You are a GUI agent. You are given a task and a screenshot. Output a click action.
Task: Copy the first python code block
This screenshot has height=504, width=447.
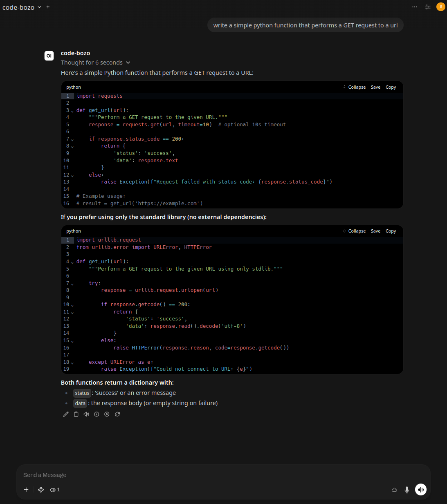(391, 87)
